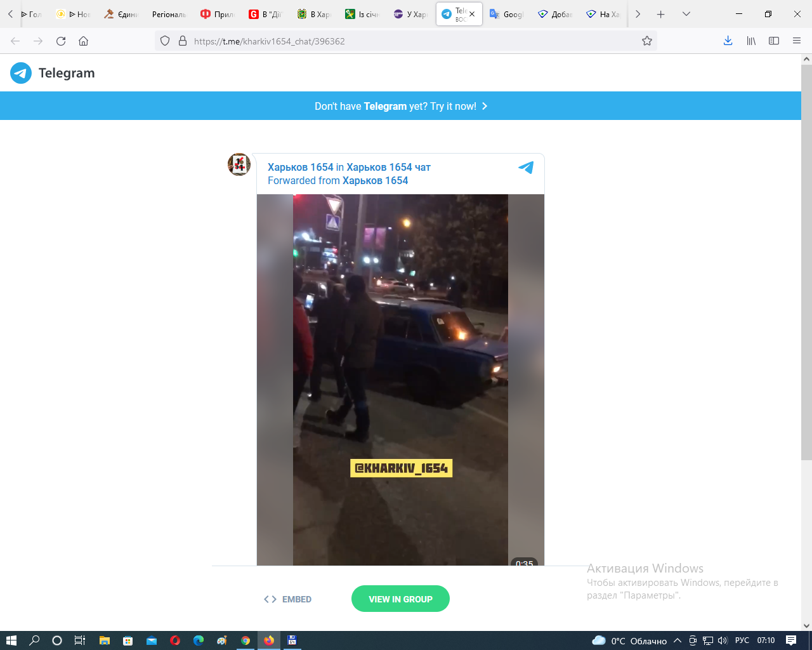Close the active Telegram tab
812x650 pixels.
[472, 14]
